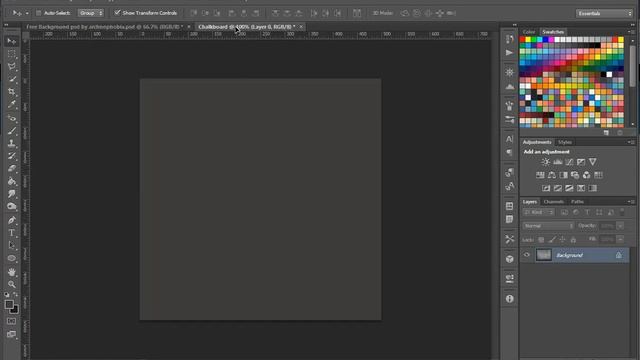Toggle Quick Mask mode
The image size is (640, 360).
pos(11,321)
